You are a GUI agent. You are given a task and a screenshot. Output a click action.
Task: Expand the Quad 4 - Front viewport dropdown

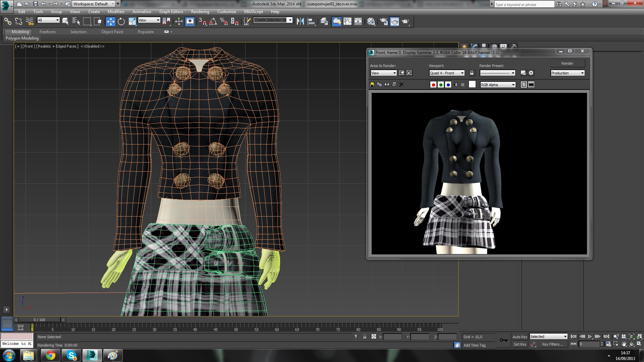tap(447, 73)
